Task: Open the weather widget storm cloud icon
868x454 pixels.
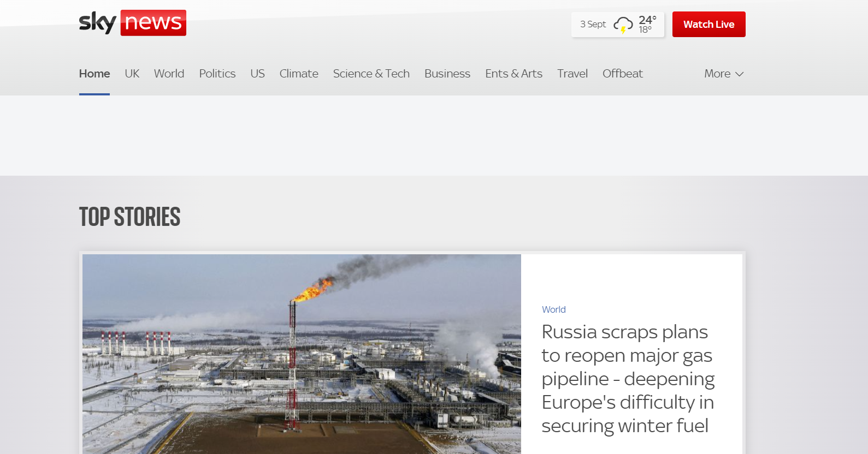Action: pyautogui.click(x=623, y=25)
